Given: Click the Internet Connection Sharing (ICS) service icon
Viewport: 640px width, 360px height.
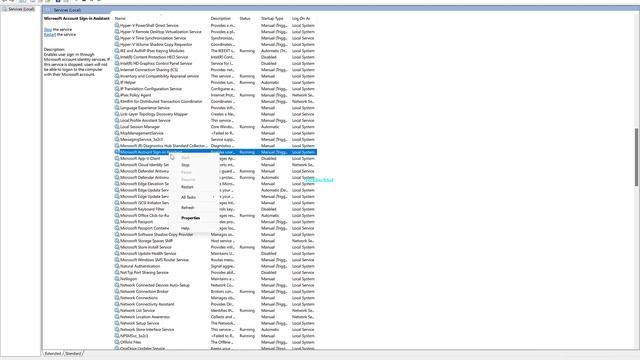Looking at the screenshot, I should pyautogui.click(x=117, y=70).
